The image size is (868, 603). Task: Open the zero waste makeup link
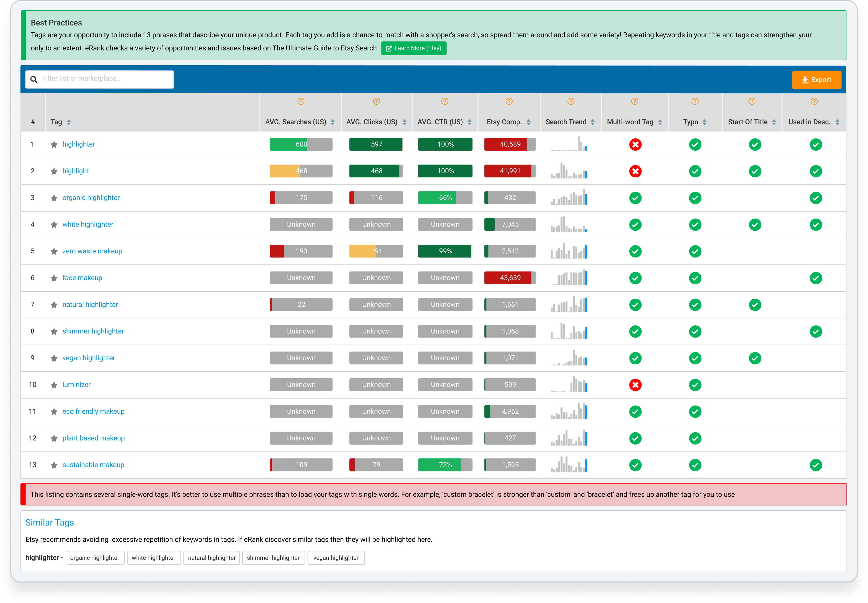pos(92,251)
